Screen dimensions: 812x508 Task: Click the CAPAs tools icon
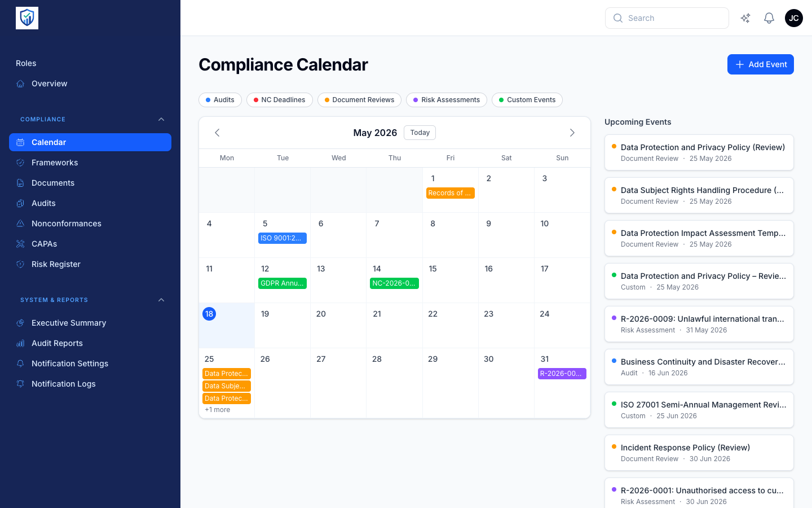click(20, 244)
